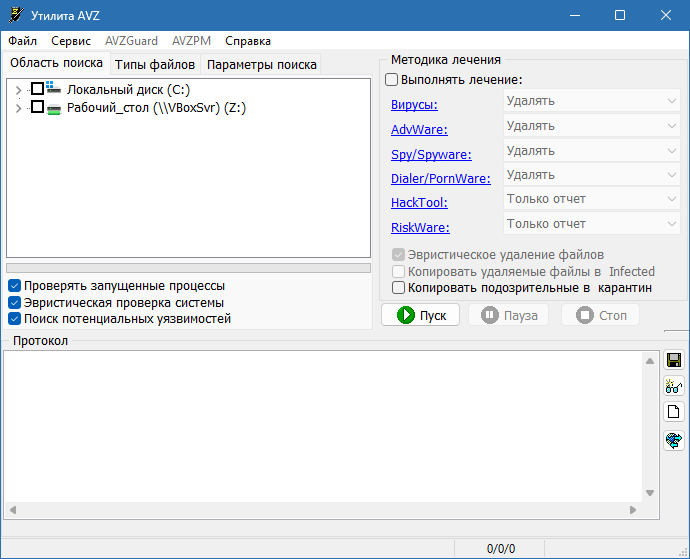Close the Утилита AVZ window
690x559 pixels.
666,15
